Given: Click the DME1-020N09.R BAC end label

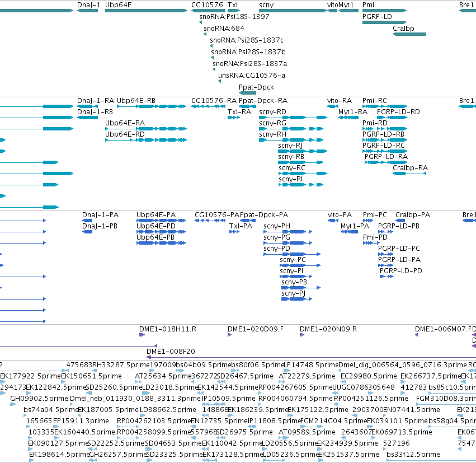Looking at the screenshot, I should pos(328,329).
